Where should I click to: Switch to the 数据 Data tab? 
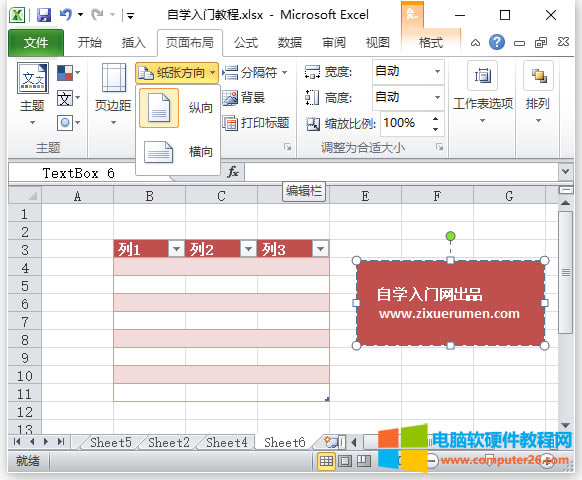click(x=290, y=43)
